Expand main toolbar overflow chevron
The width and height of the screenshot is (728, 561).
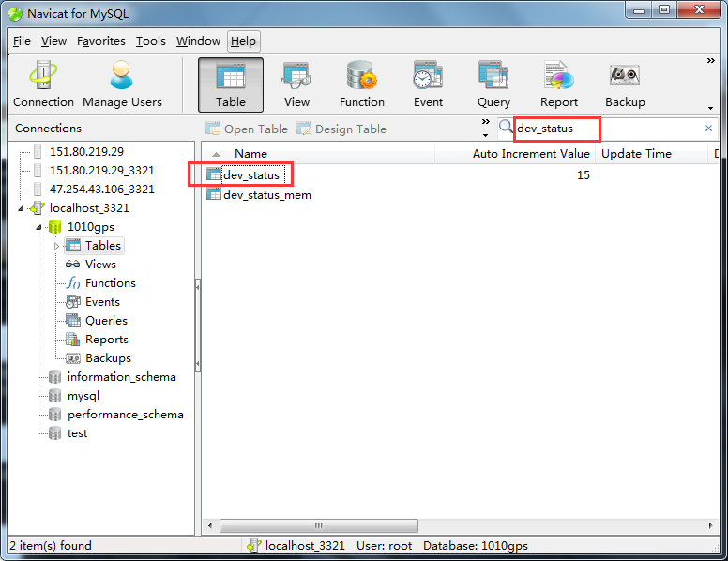point(711,60)
